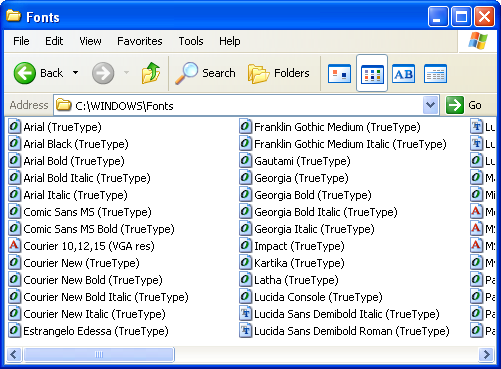This screenshot has width=501, height=369.
Task: Select the Arial Bold Italic font icon
Action: (14, 178)
